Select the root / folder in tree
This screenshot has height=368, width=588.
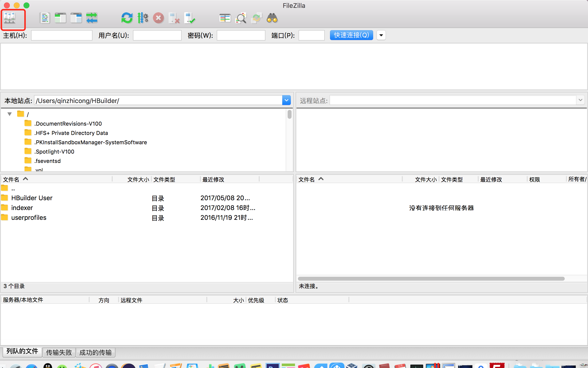(x=23, y=114)
